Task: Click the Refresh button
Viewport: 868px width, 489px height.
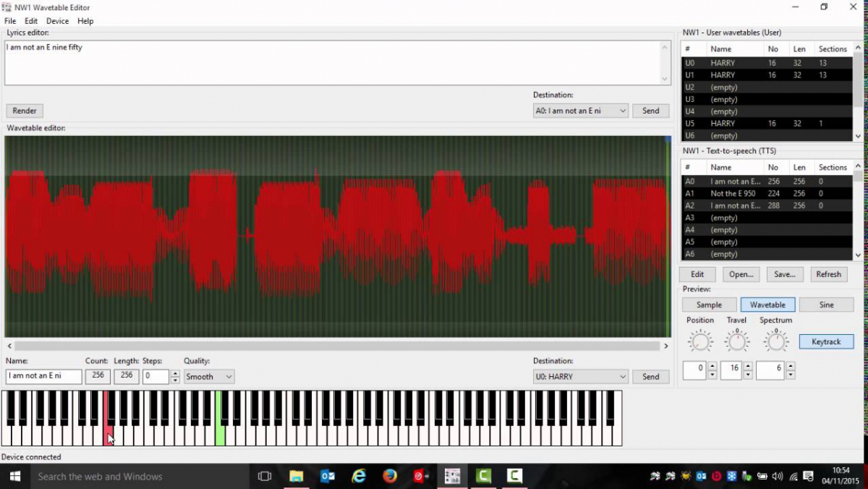Action: pyautogui.click(x=828, y=274)
